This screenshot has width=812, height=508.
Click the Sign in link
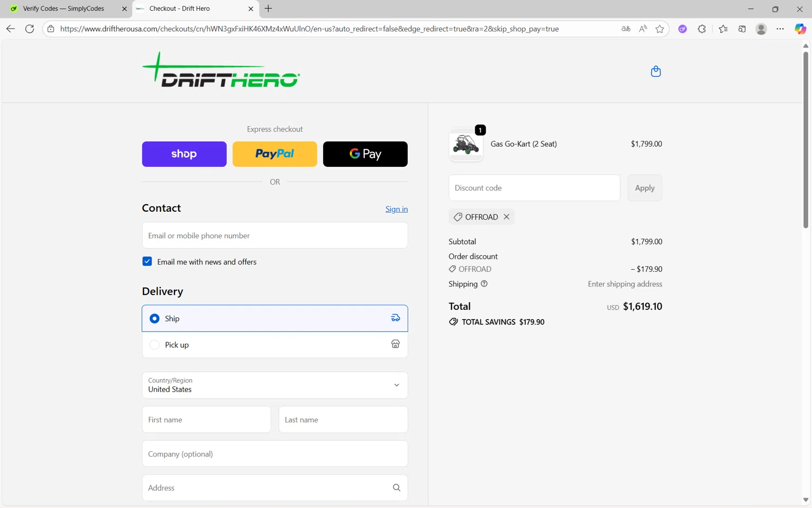[x=397, y=209]
